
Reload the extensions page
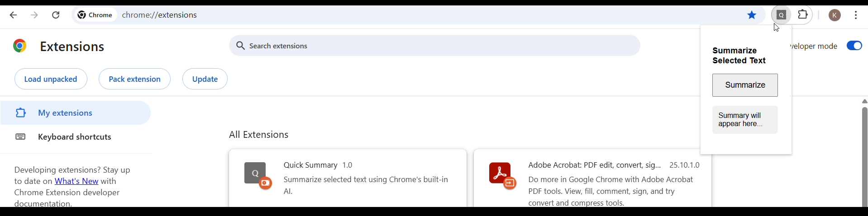56,15
